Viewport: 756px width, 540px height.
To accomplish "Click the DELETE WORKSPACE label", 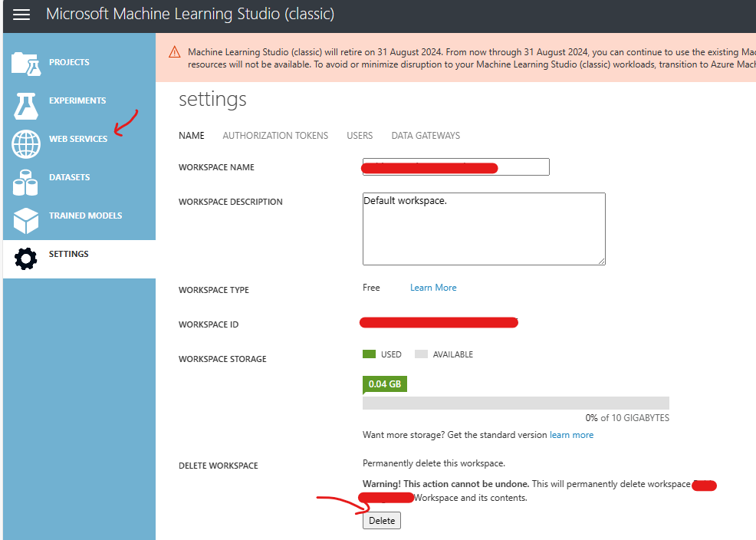I will coord(218,466).
